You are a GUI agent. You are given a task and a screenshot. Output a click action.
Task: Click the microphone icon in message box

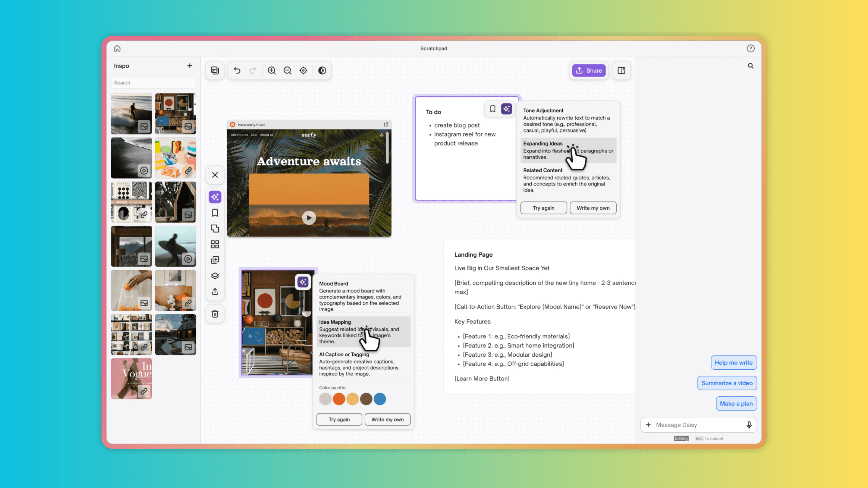[x=749, y=425]
